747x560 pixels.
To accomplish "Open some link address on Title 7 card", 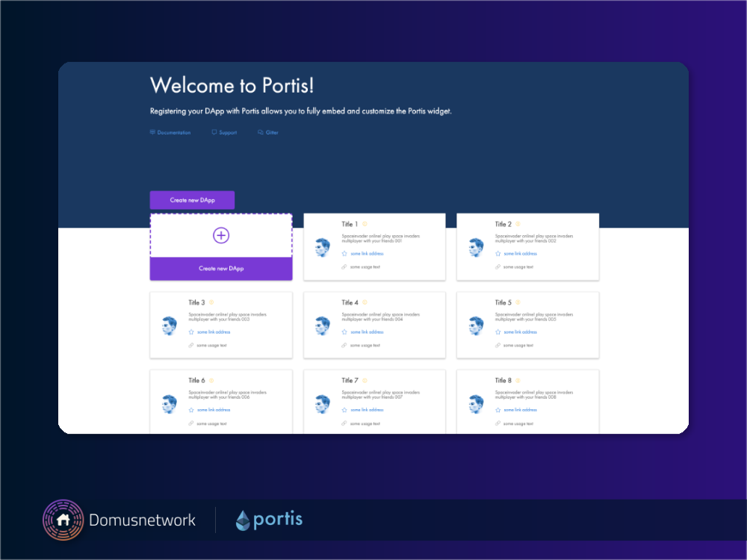I will 367,410.
